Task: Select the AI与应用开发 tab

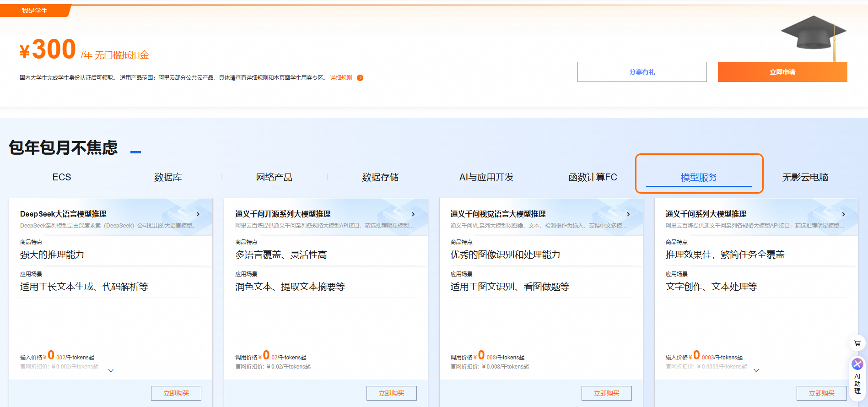Action: tap(486, 177)
